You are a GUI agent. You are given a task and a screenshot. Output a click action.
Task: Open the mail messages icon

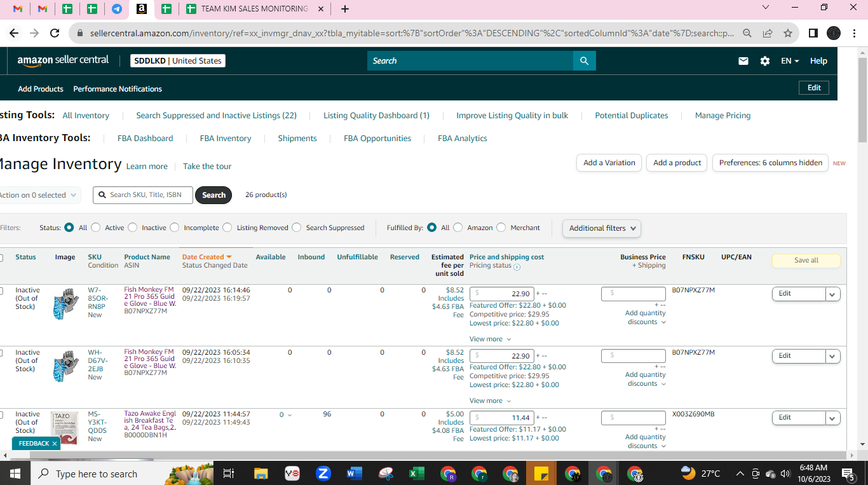click(x=743, y=61)
